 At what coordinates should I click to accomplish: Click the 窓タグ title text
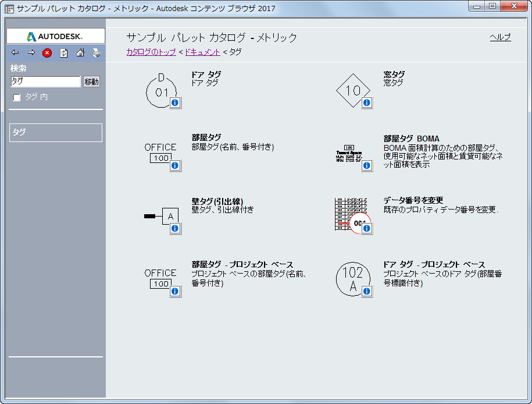click(394, 75)
